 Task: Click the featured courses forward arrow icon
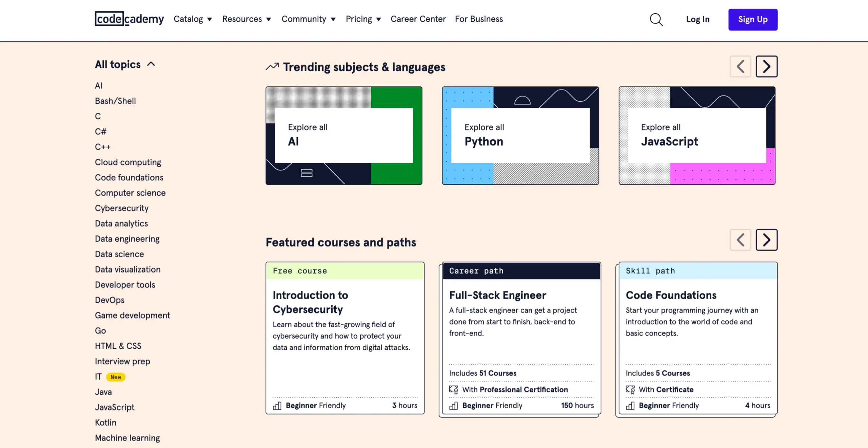point(766,240)
